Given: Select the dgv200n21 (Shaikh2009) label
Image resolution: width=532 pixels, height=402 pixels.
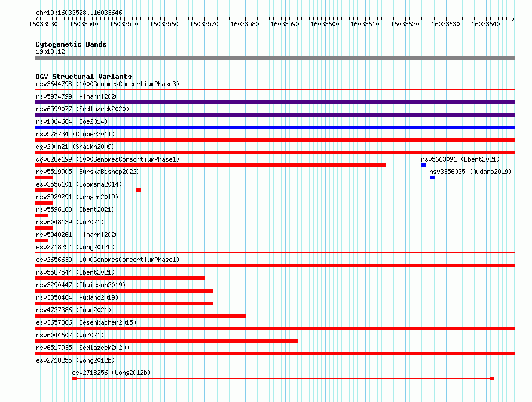Looking at the screenshot, I should (75, 147).
